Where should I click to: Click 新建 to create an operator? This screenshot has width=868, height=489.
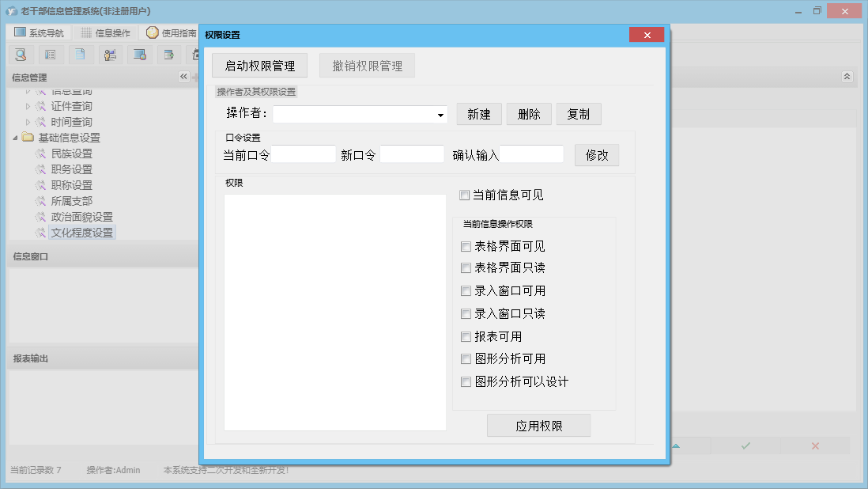tap(479, 114)
